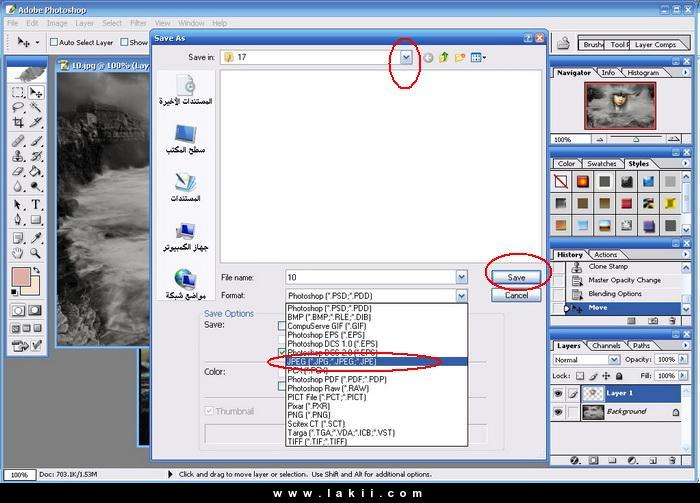Select the Paint Bucket tool

[x=36, y=171]
